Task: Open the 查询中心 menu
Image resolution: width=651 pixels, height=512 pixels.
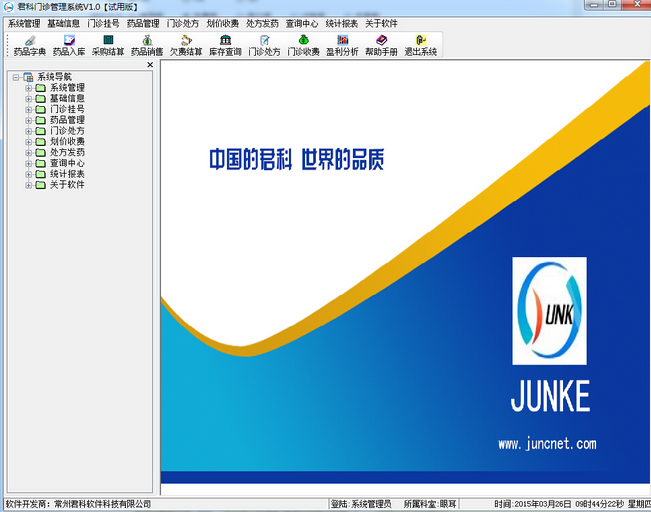Action: (x=302, y=24)
